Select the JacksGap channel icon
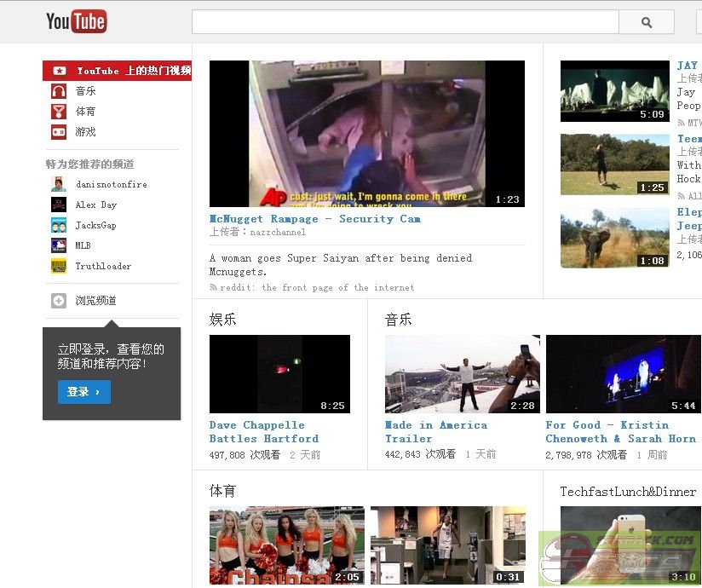This screenshot has width=702, height=588. coord(59,225)
